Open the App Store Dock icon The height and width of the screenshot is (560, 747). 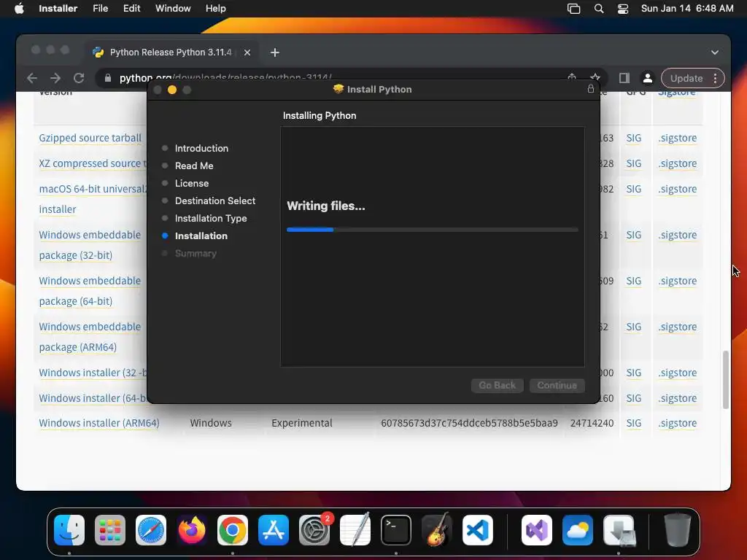pyautogui.click(x=274, y=530)
